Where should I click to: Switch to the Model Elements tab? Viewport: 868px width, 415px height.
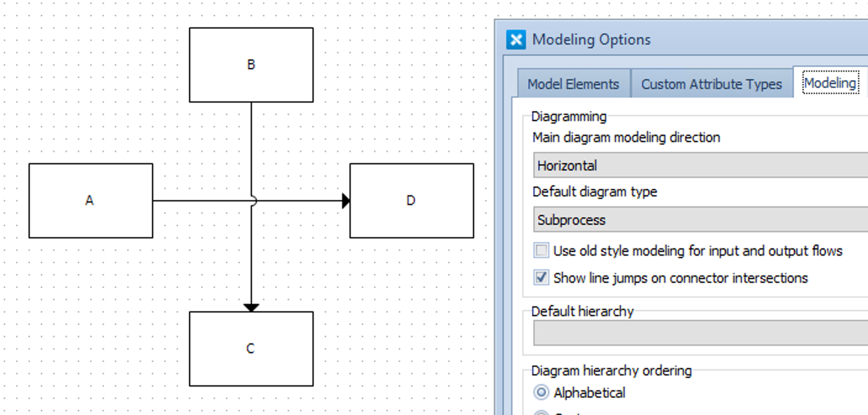pos(573,84)
